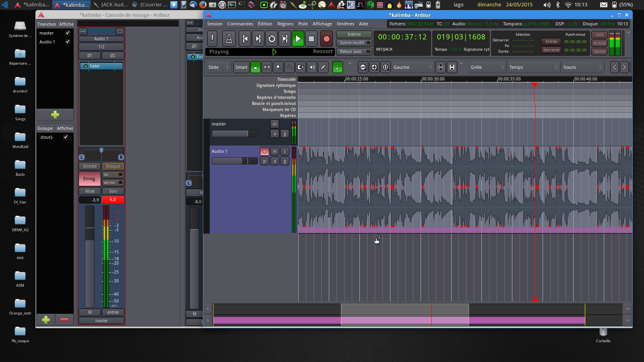Screen dimensions: 644x362
Task: Uncheck the Audio 1 strip visibility checkbox
Action: 68,42
